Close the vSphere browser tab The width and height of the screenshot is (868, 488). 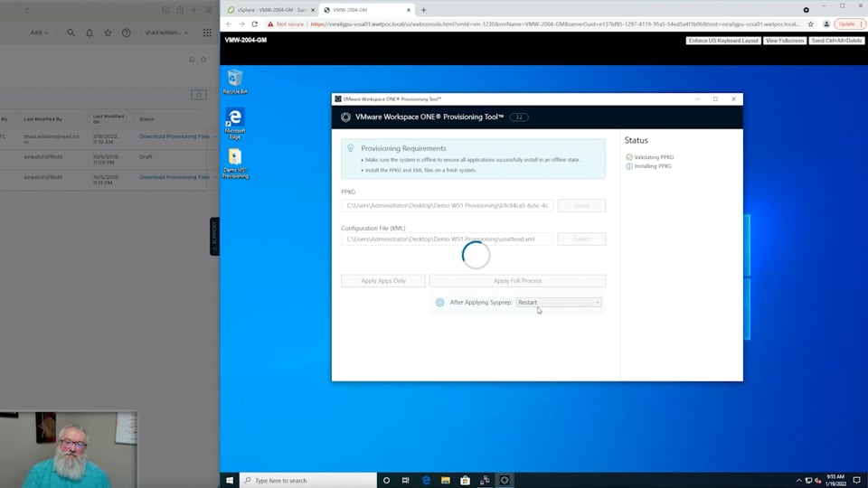[x=313, y=10]
